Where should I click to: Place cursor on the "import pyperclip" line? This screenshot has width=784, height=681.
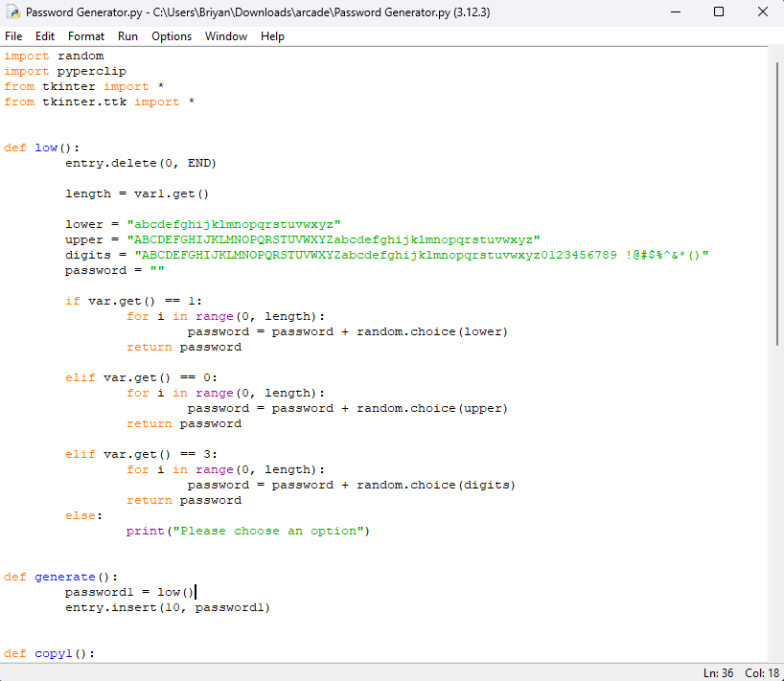point(65,71)
